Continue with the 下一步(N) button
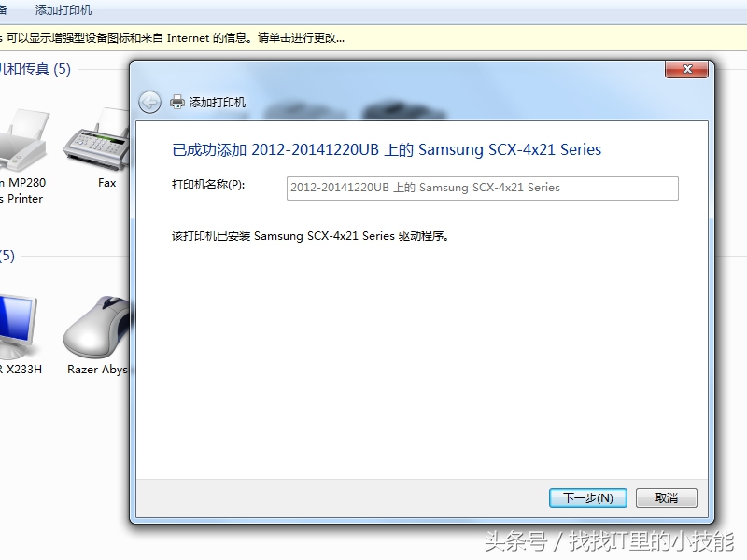The width and height of the screenshot is (747, 560). tap(588, 497)
